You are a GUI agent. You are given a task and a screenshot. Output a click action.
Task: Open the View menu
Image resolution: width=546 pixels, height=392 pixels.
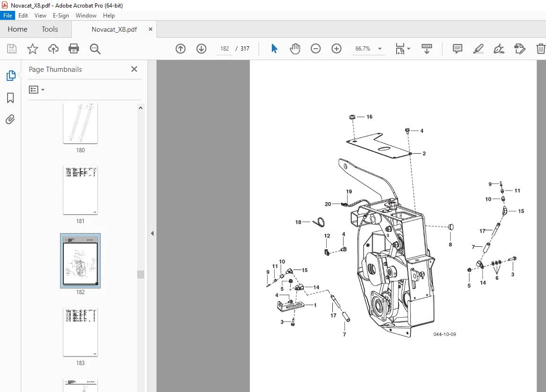click(40, 16)
